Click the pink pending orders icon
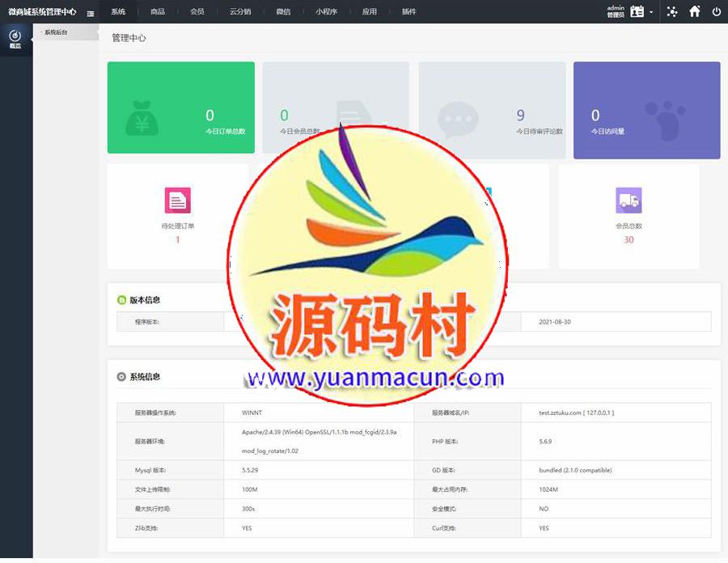This screenshot has width=728, height=563. click(x=177, y=200)
